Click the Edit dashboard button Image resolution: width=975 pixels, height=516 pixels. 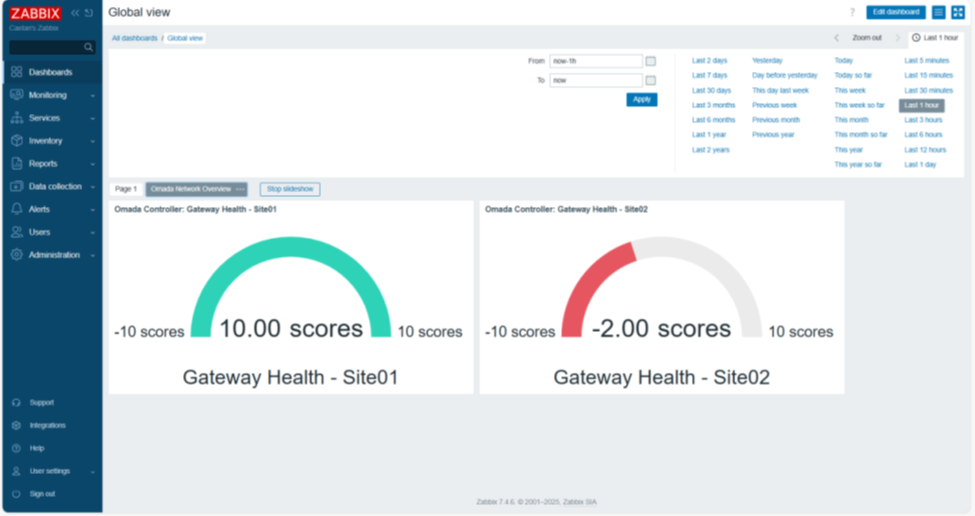coord(895,12)
